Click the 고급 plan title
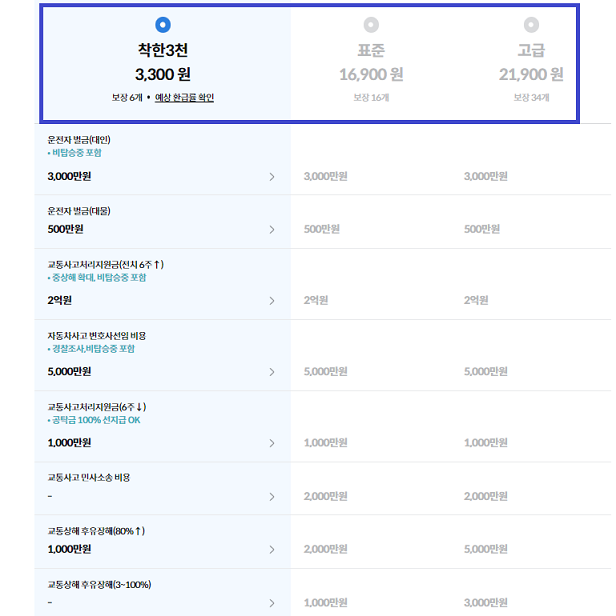 (531, 50)
